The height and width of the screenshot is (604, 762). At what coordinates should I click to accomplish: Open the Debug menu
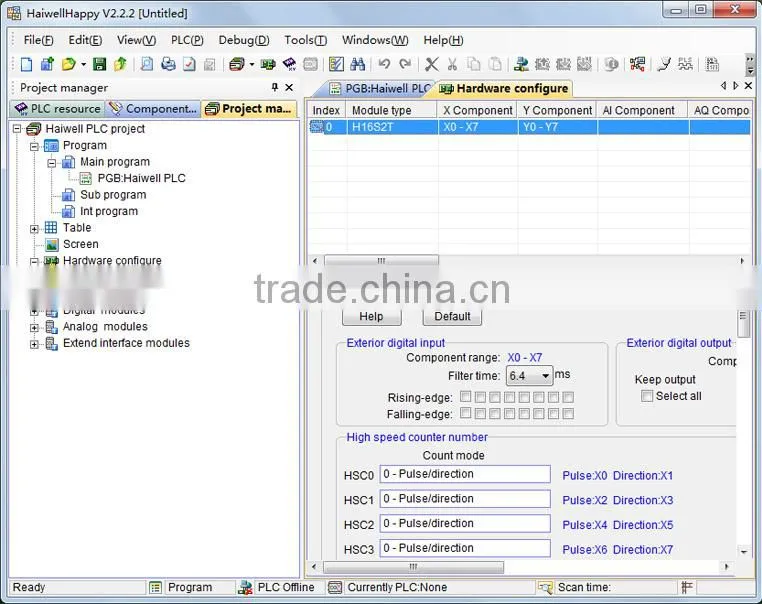[243, 40]
